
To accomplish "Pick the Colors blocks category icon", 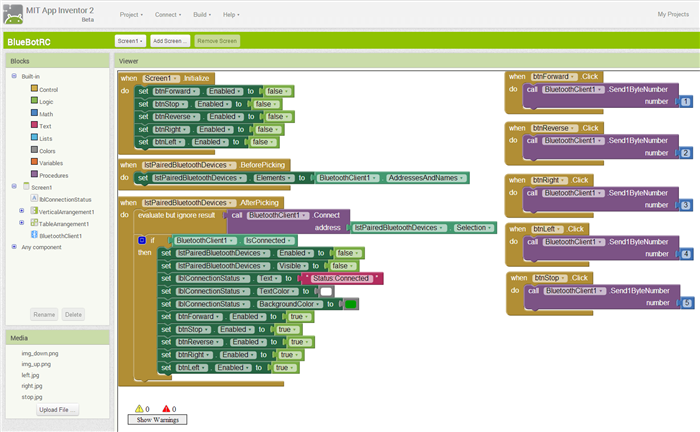I will tap(36, 149).
